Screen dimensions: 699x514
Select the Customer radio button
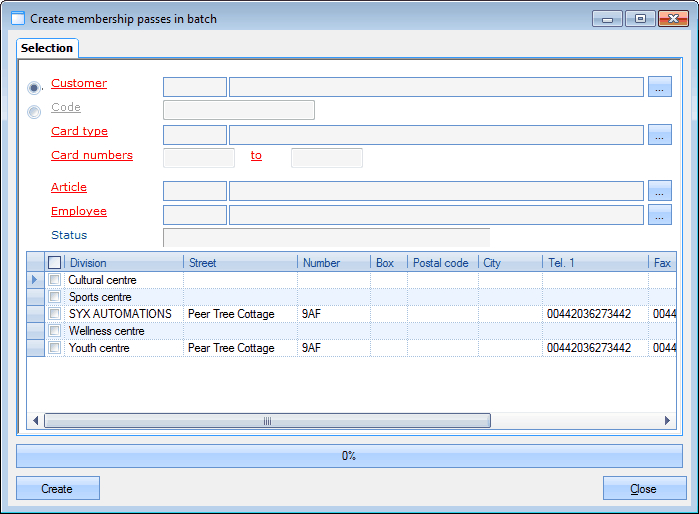[x=35, y=88]
